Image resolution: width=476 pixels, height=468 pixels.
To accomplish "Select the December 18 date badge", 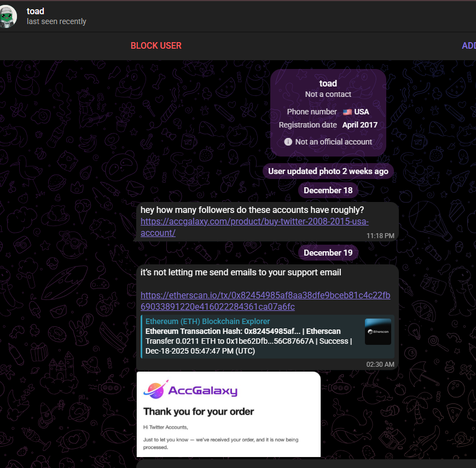I will [328, 190].
